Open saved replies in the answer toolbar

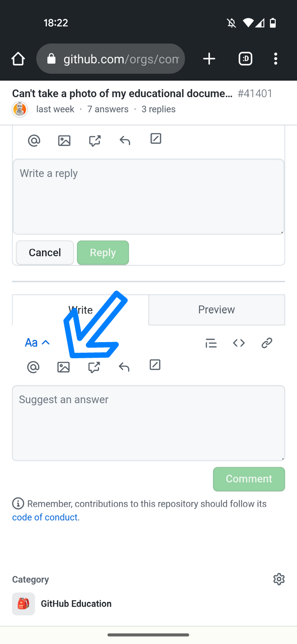point(155,365)
